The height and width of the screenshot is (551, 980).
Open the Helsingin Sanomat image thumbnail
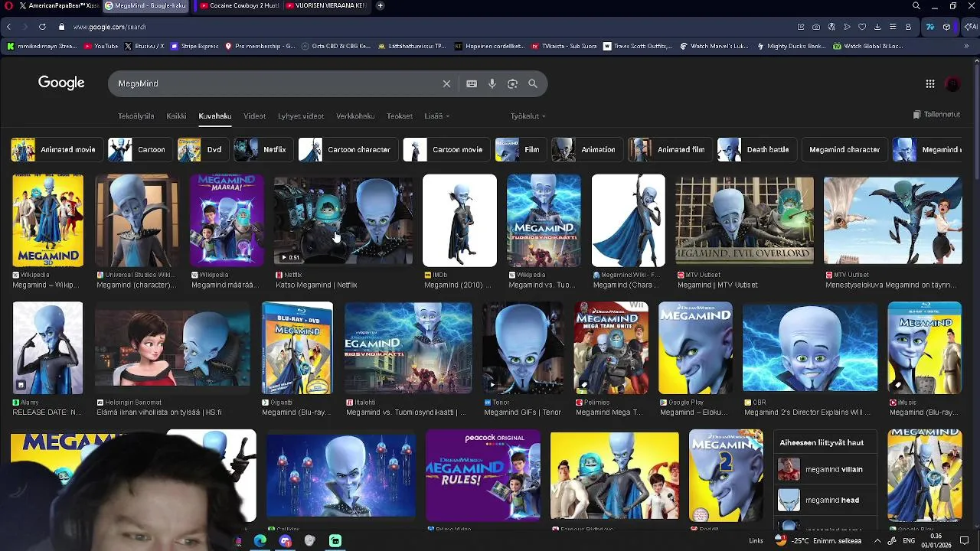[x=172, y=348]
